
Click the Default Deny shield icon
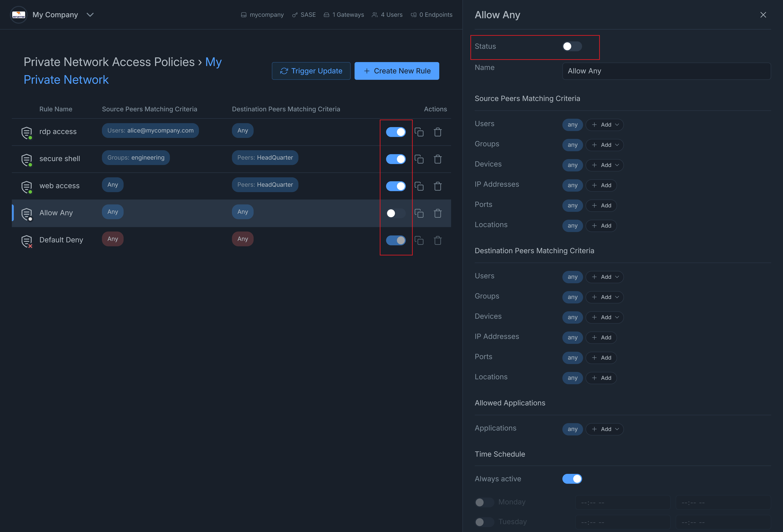(x=27, y=241)
